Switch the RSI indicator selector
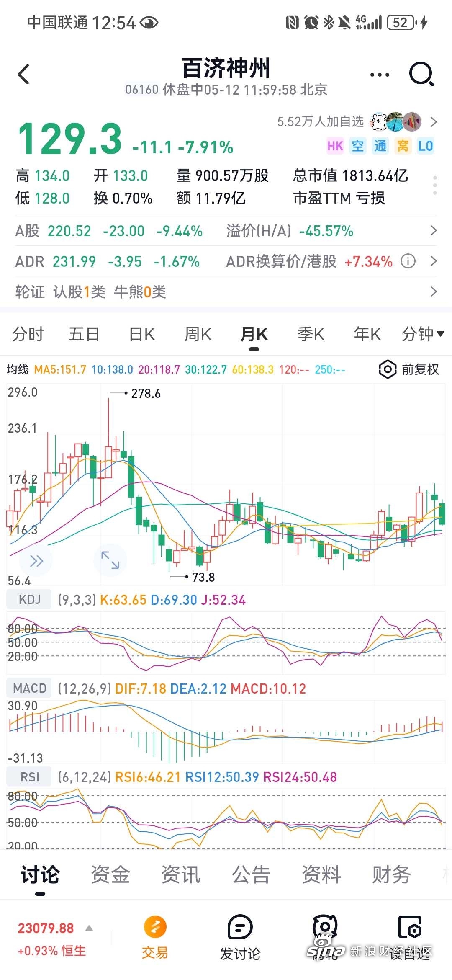452x980 pixels. (29, 777)
